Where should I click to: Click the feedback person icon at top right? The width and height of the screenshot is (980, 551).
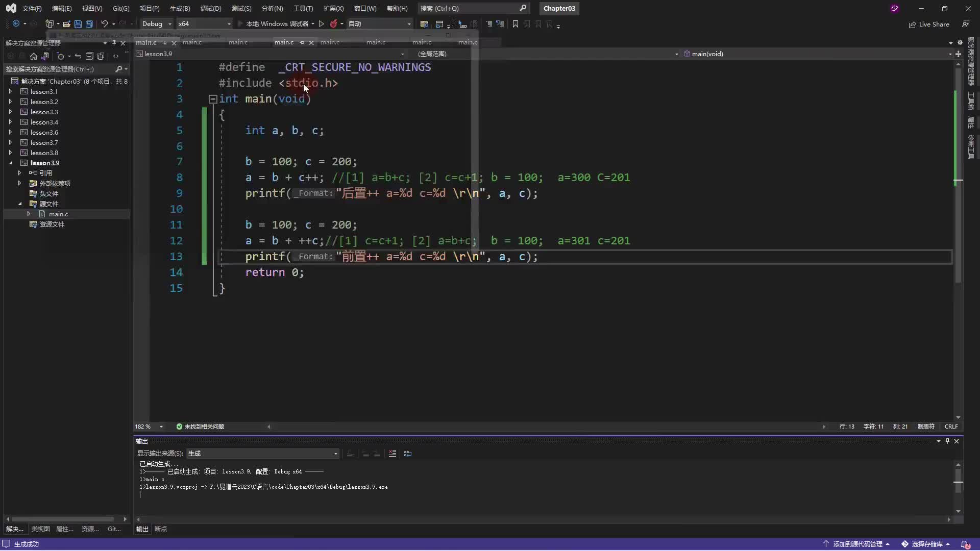[966, 24]
